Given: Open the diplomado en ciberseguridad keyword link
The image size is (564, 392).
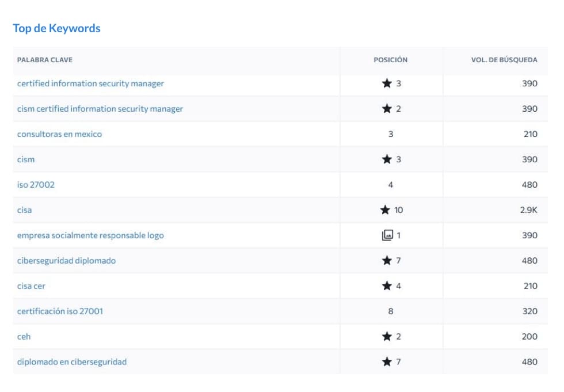Looking at the screenshot, I should pyautogui.click(x=71, y=362).
